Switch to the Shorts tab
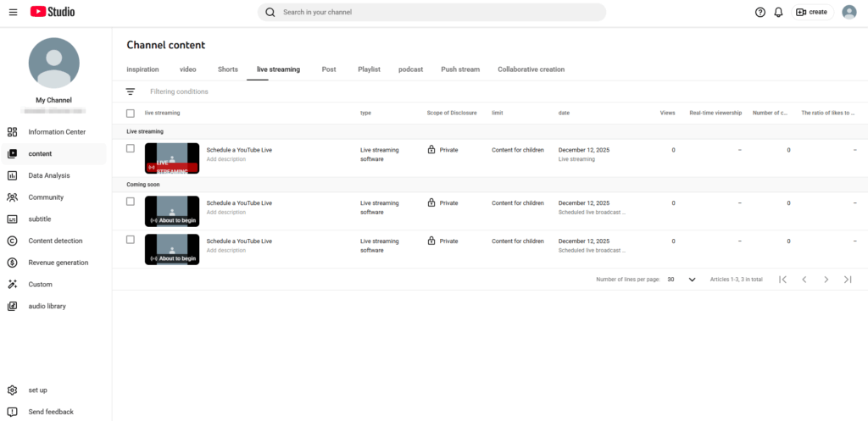 coord(227,69)
